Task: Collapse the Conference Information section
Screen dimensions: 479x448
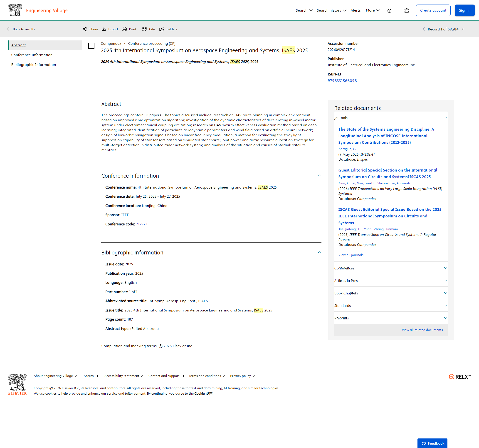Action: (x=319, y=176)
